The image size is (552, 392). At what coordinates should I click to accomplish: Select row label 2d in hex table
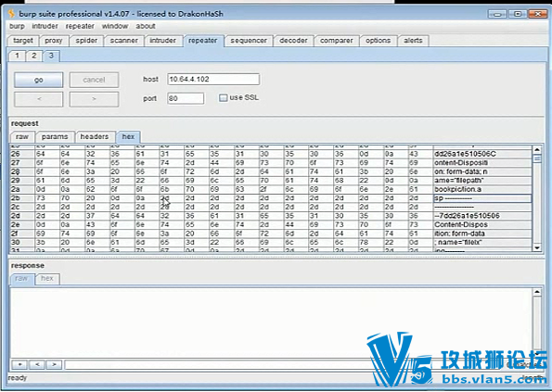(x=22, y=216)
